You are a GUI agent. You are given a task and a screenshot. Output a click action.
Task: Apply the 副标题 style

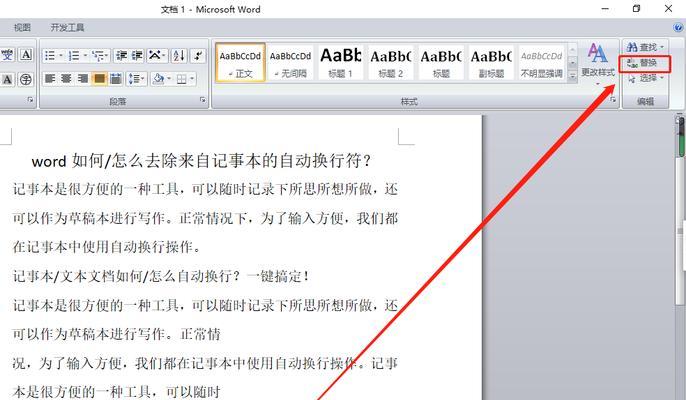click(491, 62)
